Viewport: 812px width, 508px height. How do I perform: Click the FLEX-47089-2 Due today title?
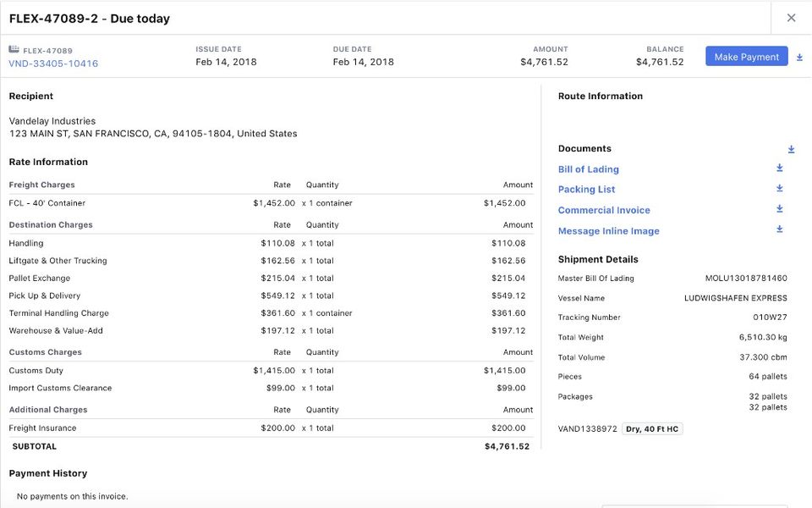click(90, 19)
